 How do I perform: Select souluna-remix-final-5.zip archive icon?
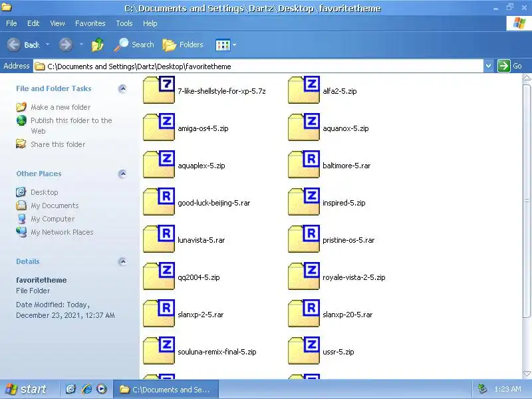pos(159,351)
